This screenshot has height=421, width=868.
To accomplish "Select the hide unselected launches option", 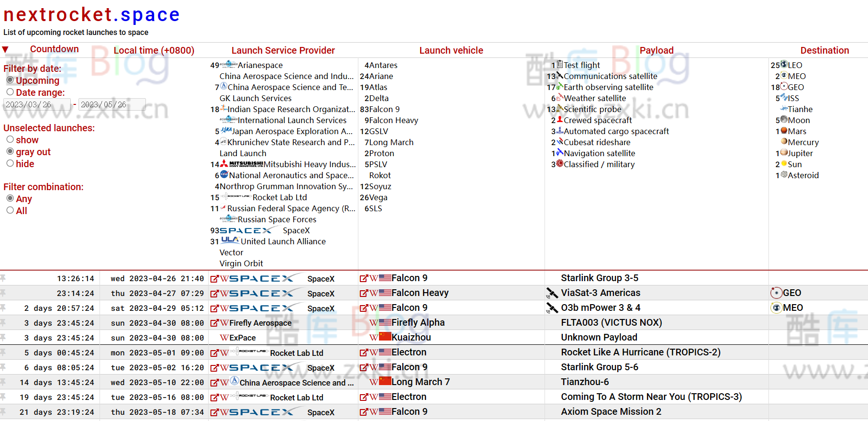I will (10, 163).
